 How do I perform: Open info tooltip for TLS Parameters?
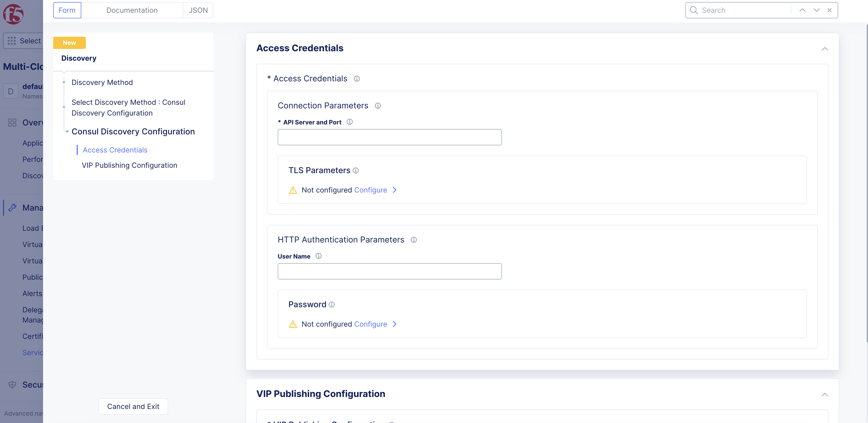356,170
